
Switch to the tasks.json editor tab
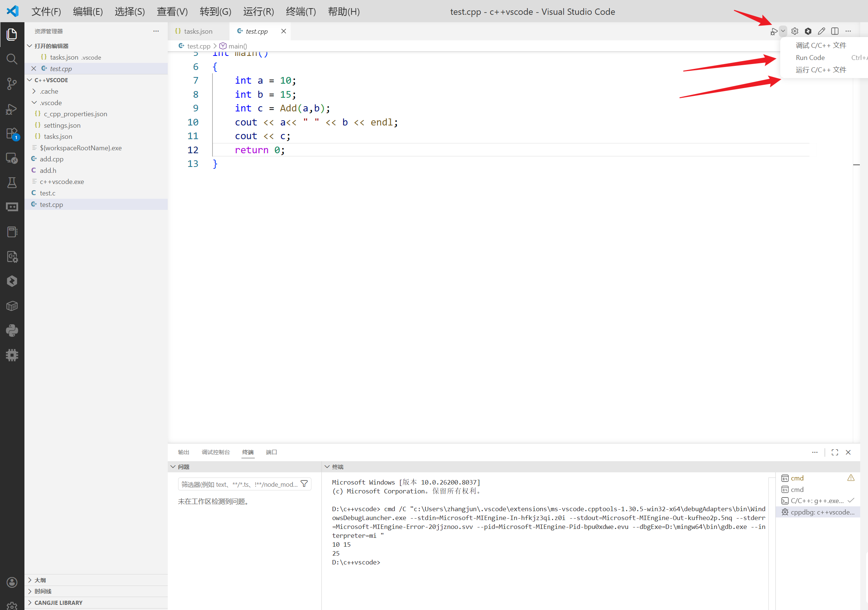[x=198, y=31]
